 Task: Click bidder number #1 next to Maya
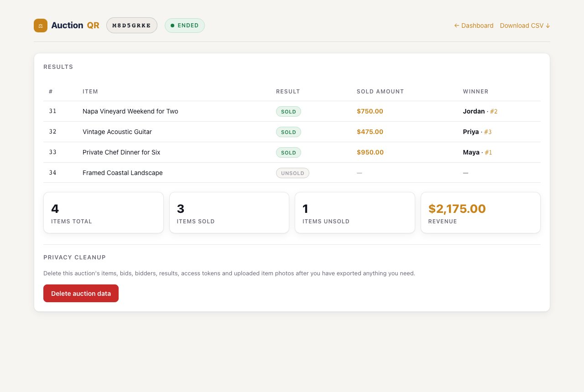click(x=488, y=152)
